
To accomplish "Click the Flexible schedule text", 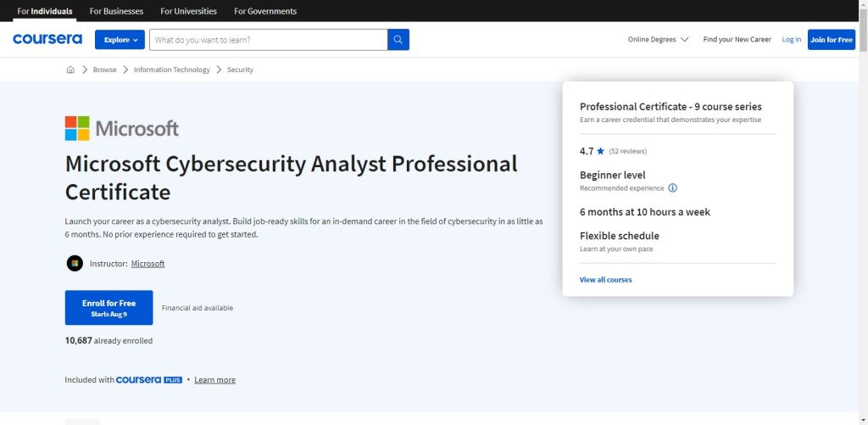I will [x=620, y=236].
